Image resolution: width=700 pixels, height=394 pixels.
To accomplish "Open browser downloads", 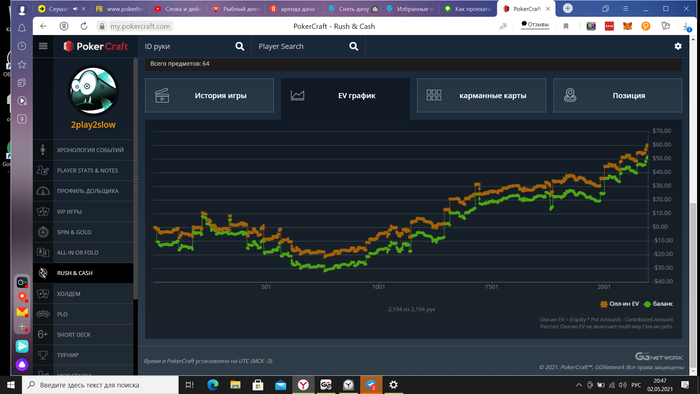I will pos(686,27).
